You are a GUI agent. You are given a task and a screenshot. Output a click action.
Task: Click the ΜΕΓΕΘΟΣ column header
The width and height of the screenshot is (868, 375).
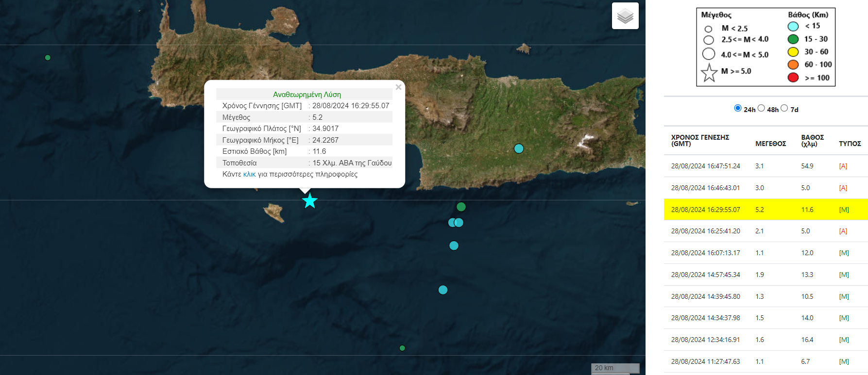point(770,144)
